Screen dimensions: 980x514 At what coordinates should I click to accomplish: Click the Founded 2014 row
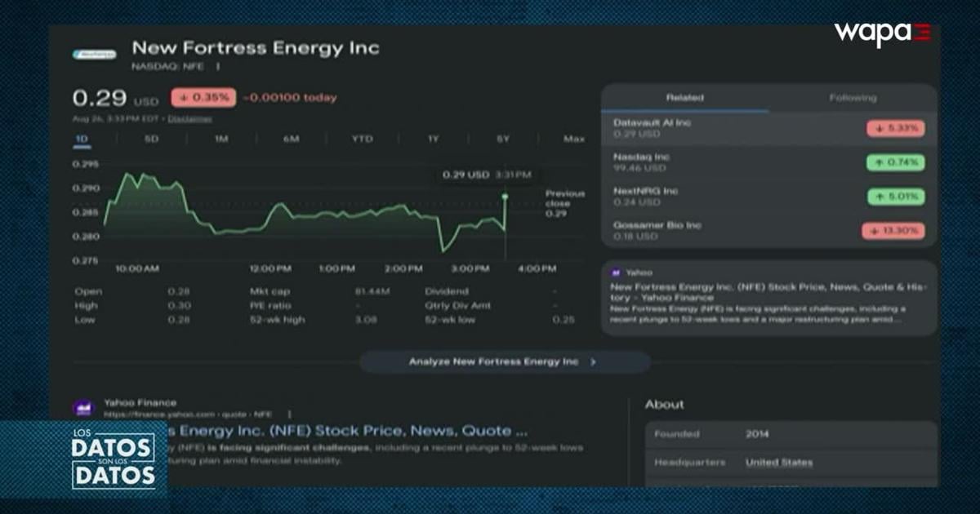pos(791,434)
